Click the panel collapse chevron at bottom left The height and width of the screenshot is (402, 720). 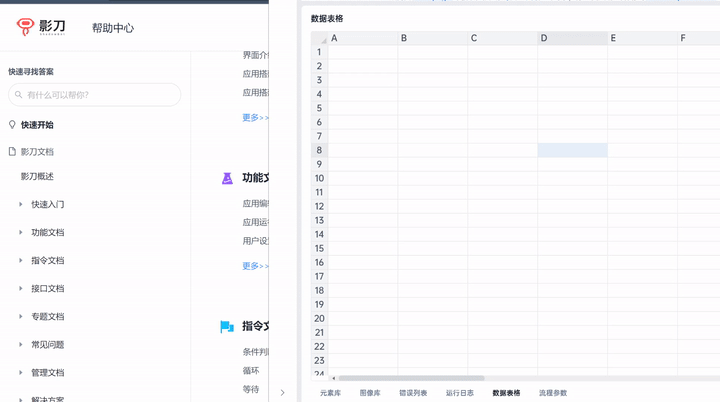[x=282, y=393]
